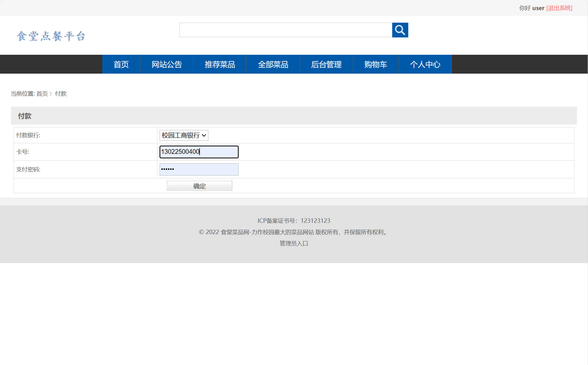Click the 食堂点餐平台 logo
588x365 pixels.
51,36
